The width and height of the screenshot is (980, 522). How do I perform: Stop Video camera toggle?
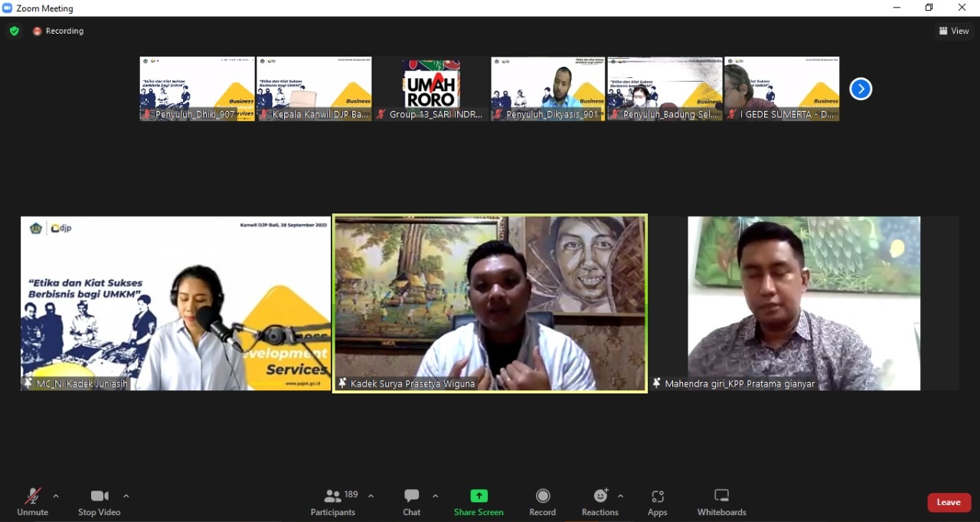pyautogui.click(x=99, y=501)
